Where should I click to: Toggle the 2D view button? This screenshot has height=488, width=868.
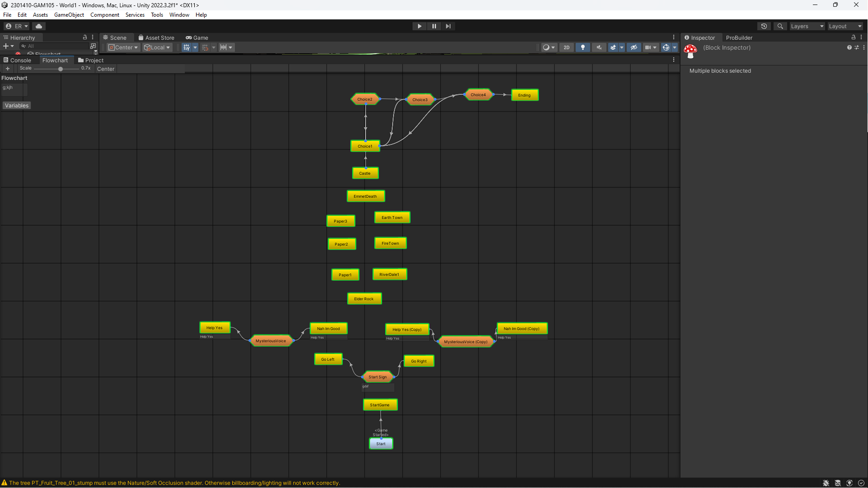click(x=566, y=47)
